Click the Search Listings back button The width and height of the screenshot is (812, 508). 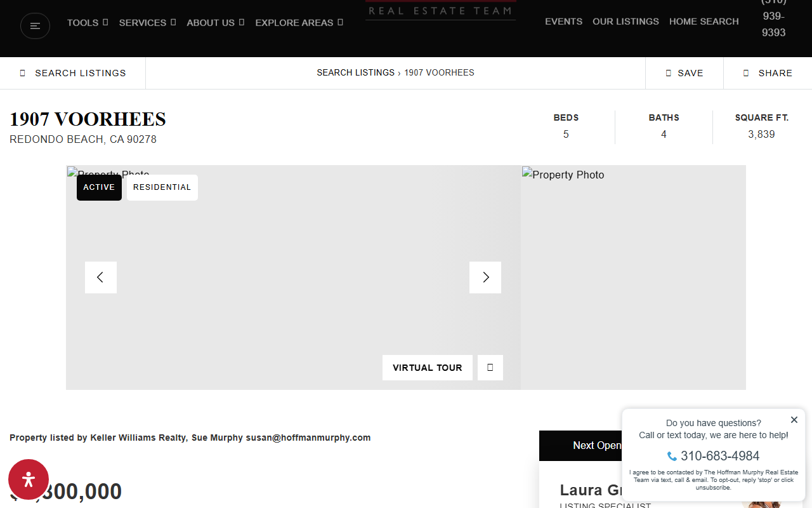pyautogui.click(x=73, y=73)
